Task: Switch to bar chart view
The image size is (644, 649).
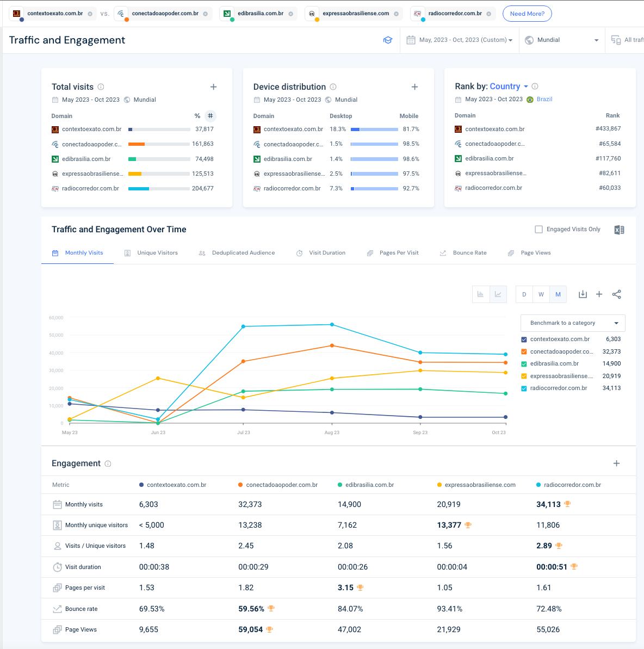Action: (481, 294)
